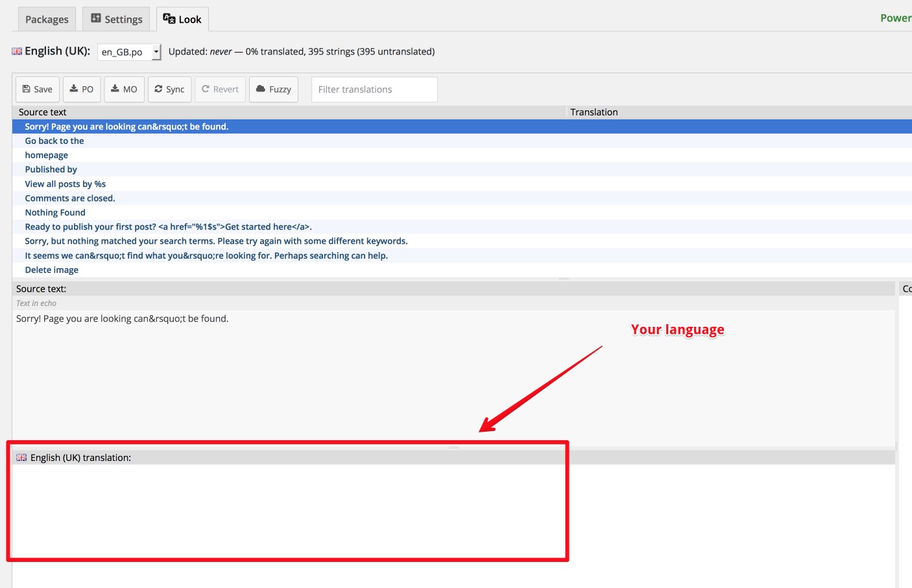Click the source text display area
The height and width of the screenshot is (588, 912).
point(453,377)
